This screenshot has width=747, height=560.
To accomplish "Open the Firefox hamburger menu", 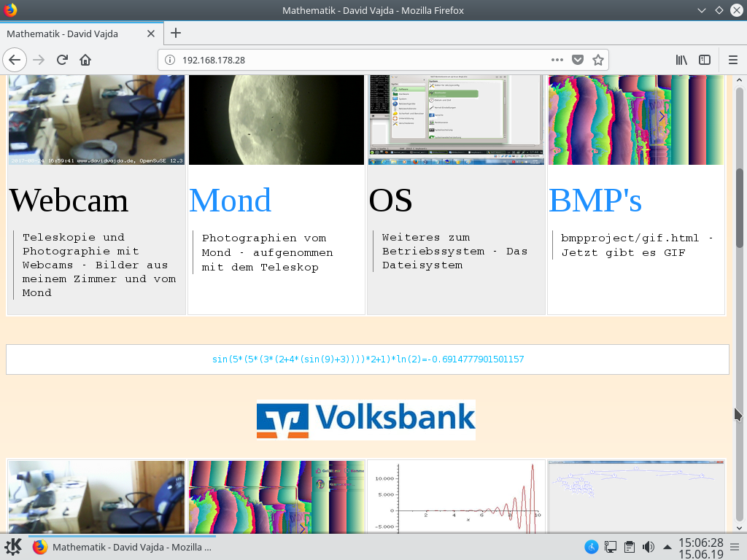I will coord(732,60).
